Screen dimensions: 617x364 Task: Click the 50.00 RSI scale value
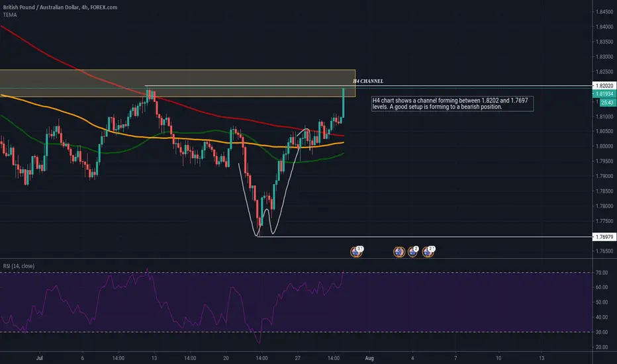[601, 302]
